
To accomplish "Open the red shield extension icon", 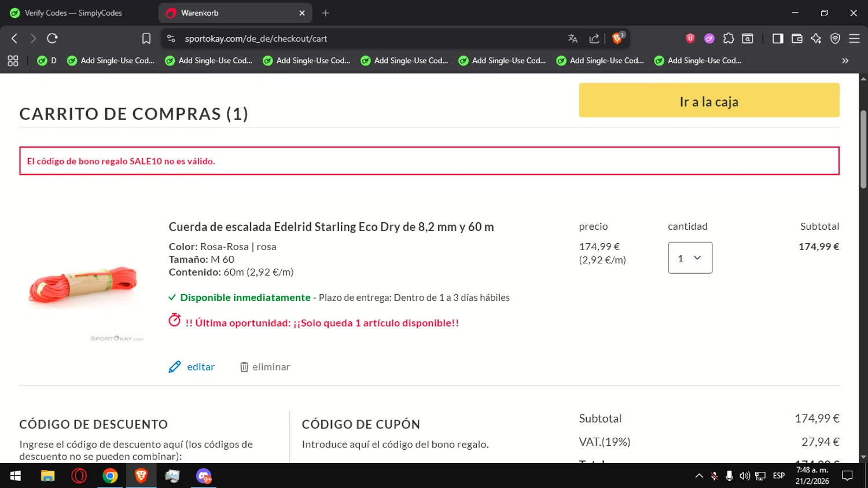I will 690,39.
